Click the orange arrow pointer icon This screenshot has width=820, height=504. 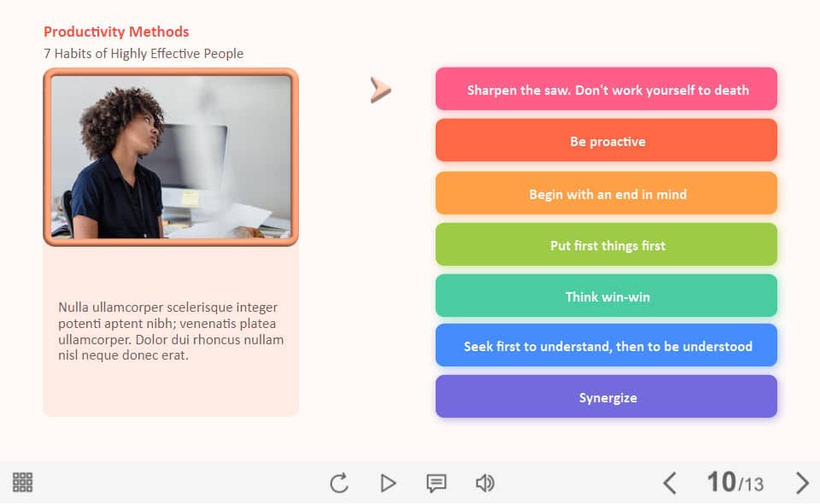[x=380, y=90]
